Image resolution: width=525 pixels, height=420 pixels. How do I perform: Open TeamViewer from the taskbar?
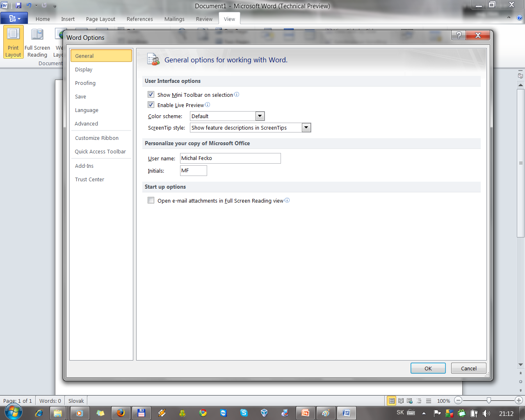coord(224,413)
